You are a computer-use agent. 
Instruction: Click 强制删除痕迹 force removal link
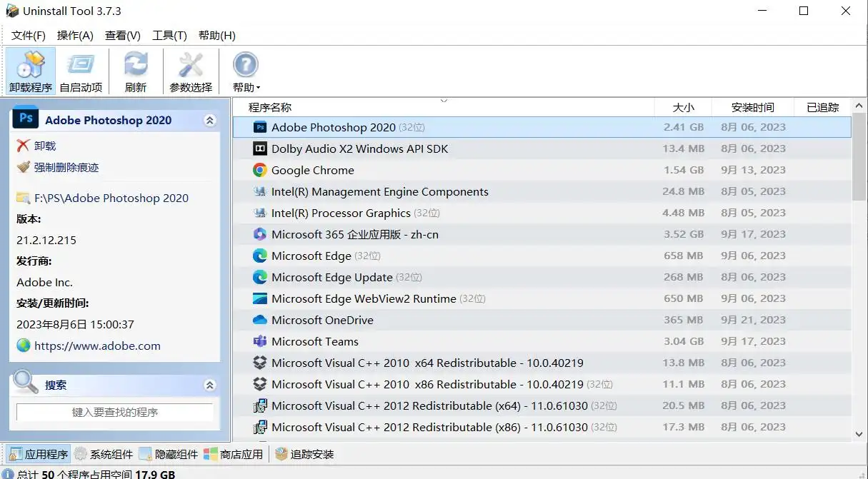(66, 167)
